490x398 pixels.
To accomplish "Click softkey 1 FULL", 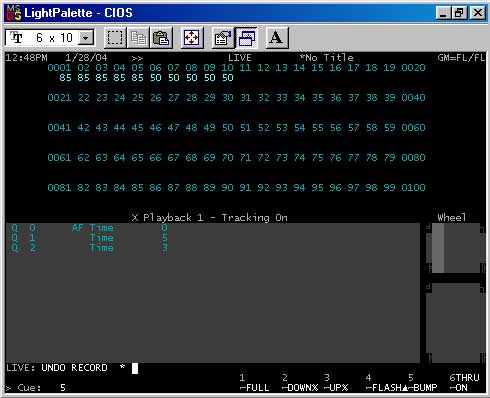I will (x=254, y=383).
